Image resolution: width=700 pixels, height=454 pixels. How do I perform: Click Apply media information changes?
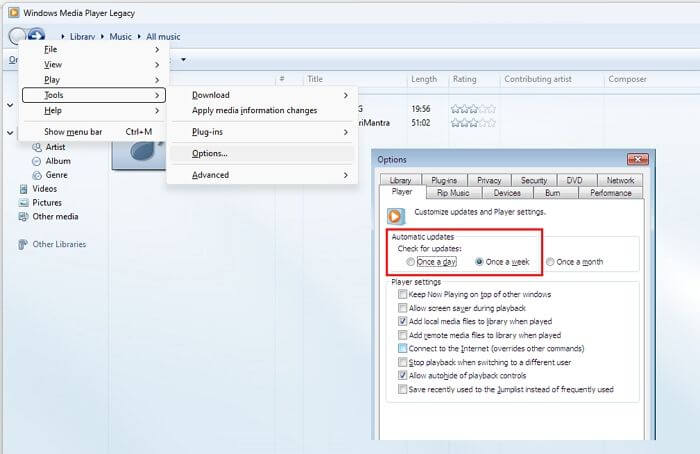[262, 110]
